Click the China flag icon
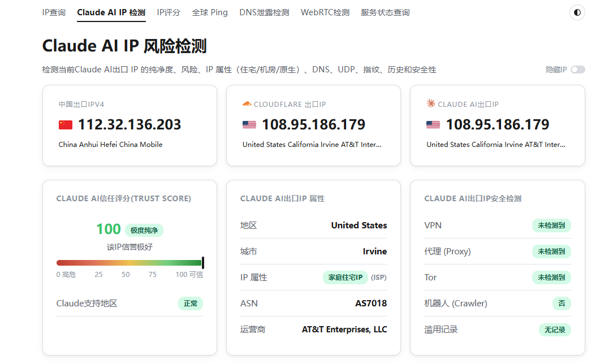Screen dimensions: 613x364 click(65, 124)
